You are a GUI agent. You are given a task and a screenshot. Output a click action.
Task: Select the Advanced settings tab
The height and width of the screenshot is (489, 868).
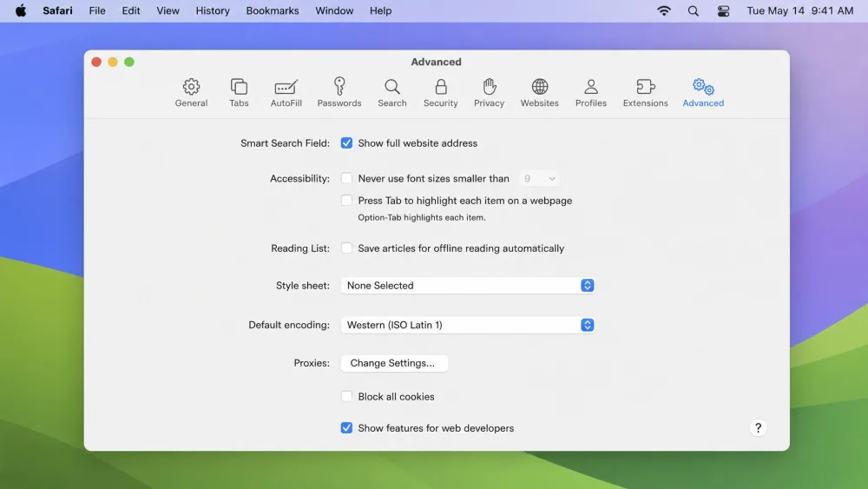pyautogui.click(x=703, y=92)
